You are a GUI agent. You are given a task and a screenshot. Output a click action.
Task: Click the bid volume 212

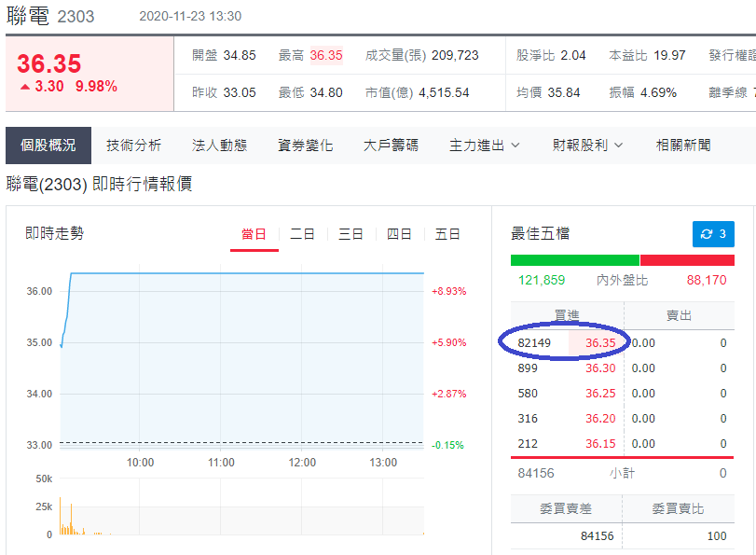tap(528, 443)
